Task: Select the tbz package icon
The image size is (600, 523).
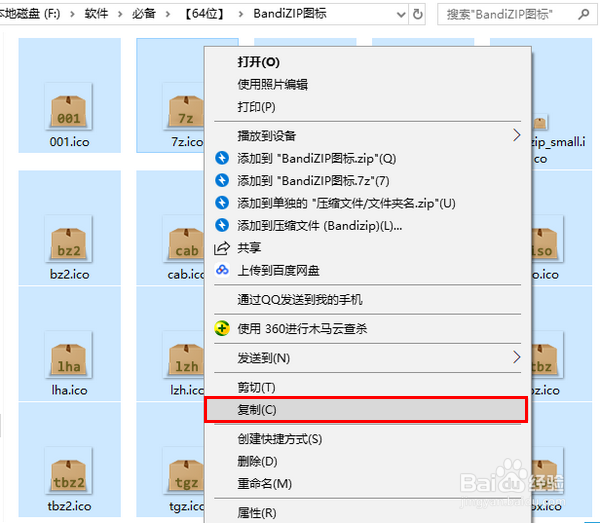Action: [547, 355]
